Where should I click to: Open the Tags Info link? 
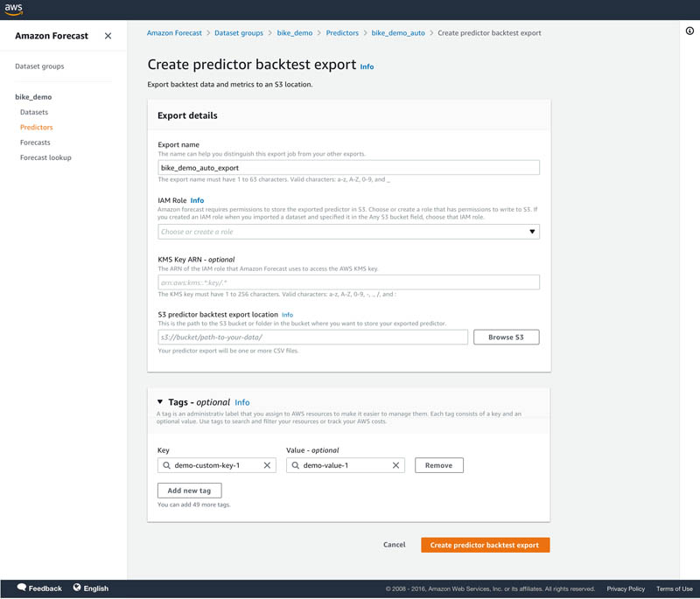[242, 402]
